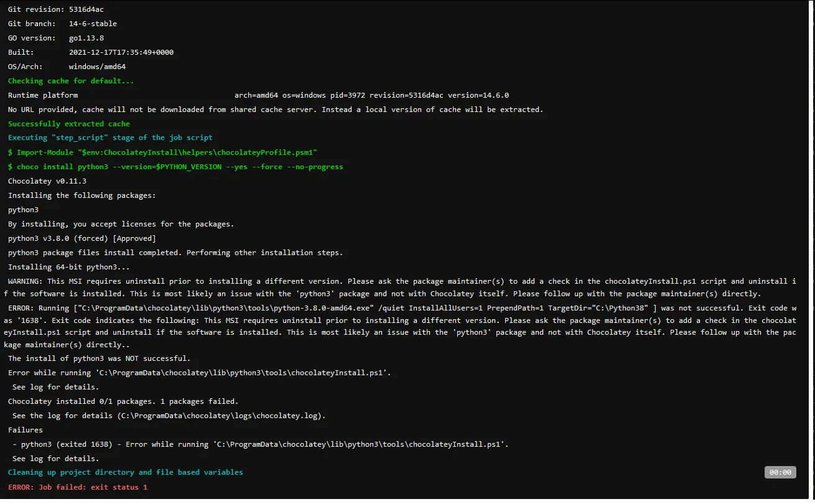This screenshot has height=504, width=815.
Task: Select the '- python3 (exited 1638)' failure line
Action: [x=261, y=444]
